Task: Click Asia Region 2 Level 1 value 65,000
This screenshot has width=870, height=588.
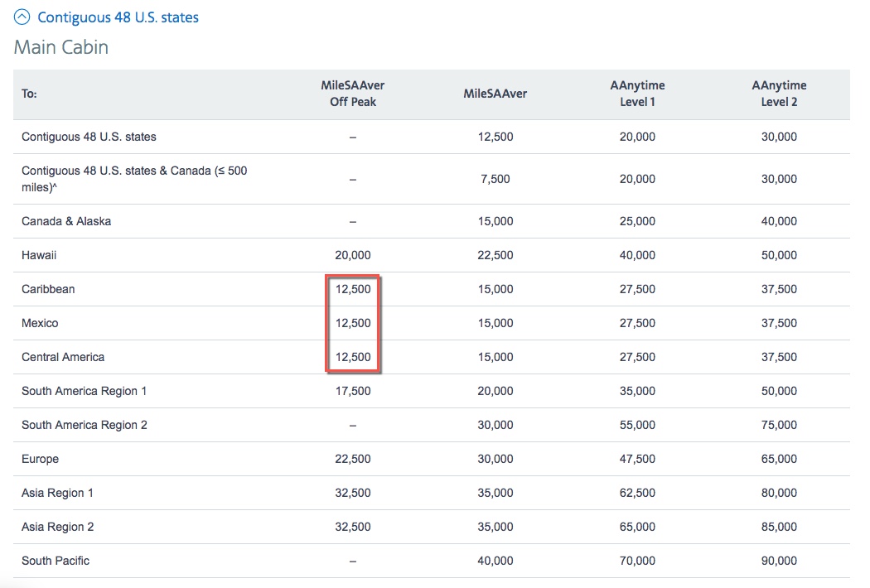Action: tap(637, 527)
